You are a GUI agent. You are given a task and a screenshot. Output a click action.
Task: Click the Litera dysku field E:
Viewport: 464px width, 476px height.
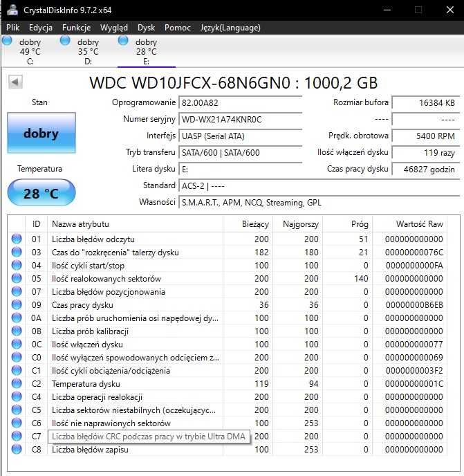coord(241,169)
